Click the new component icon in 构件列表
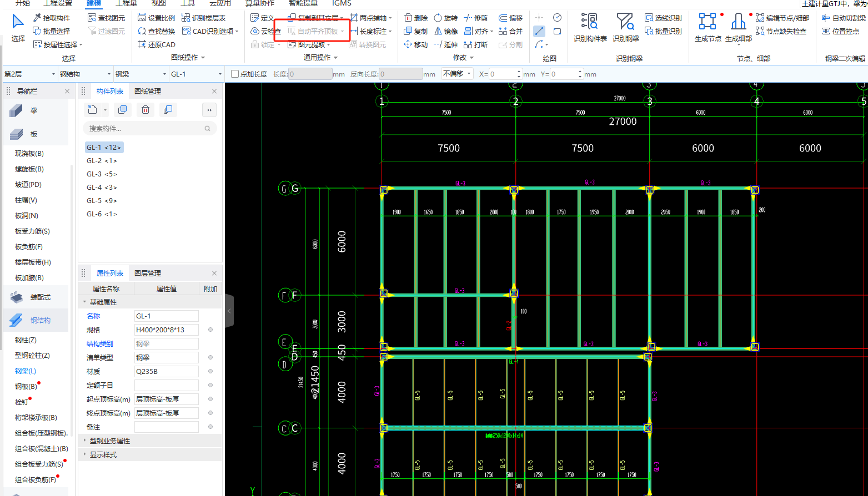 click(93, 110)
